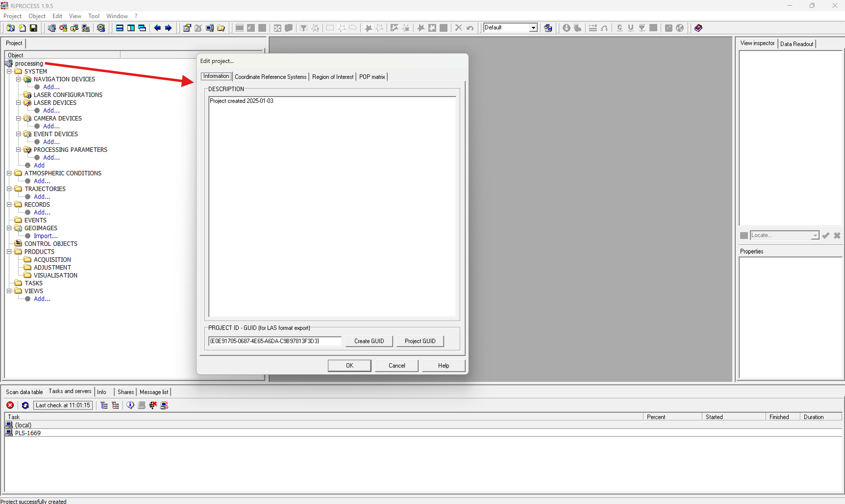This screenshot has width=845, height=504.
Task: Click the blue refresh servers icon
Action: [x=25, y=405]
